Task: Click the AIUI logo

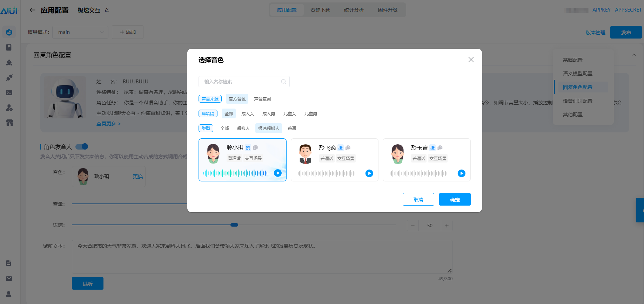Action: [x=9, y=11]
